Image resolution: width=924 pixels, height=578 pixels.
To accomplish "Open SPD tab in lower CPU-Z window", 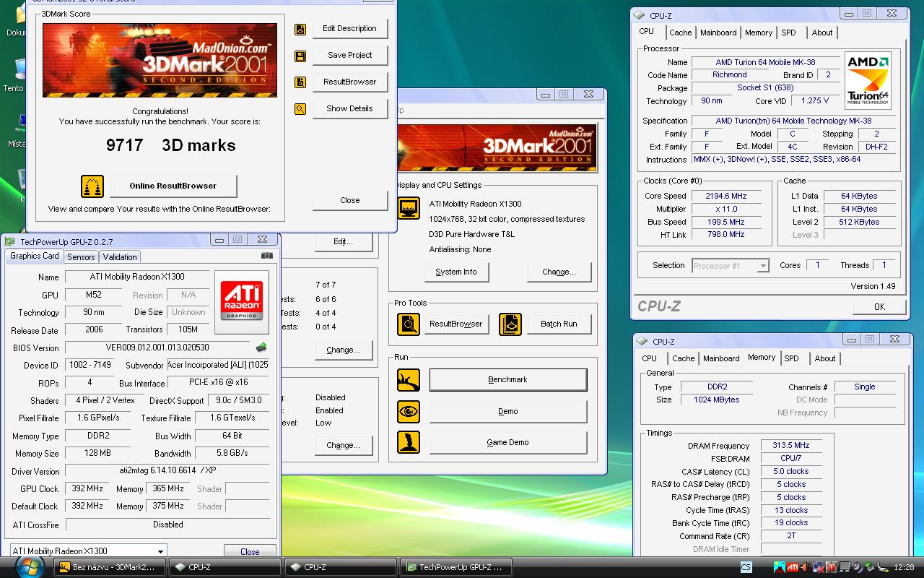I will pos(792,358).
